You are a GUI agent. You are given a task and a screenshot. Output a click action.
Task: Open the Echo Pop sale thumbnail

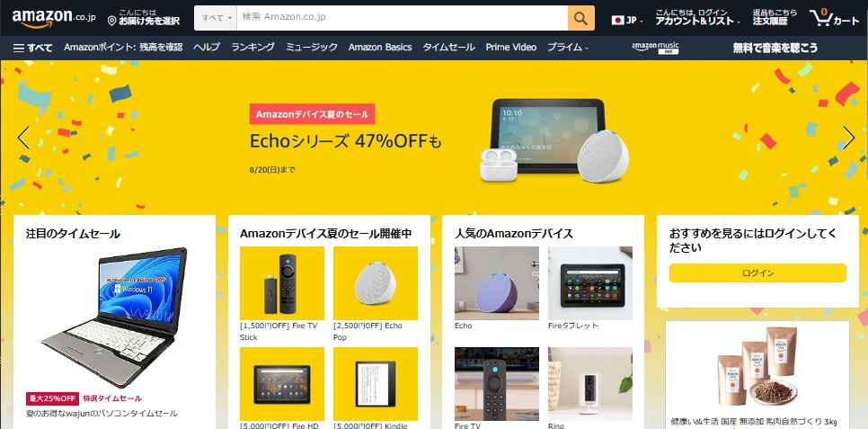coord(376,283)
